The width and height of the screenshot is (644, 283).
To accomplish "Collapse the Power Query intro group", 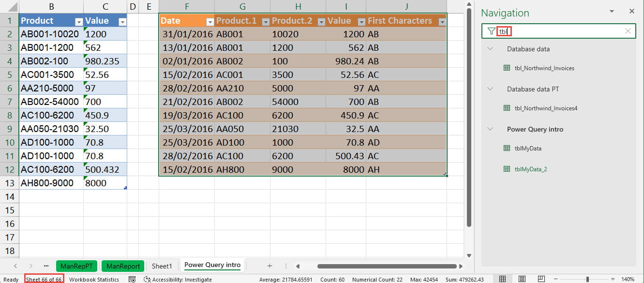I will point(490,129).
